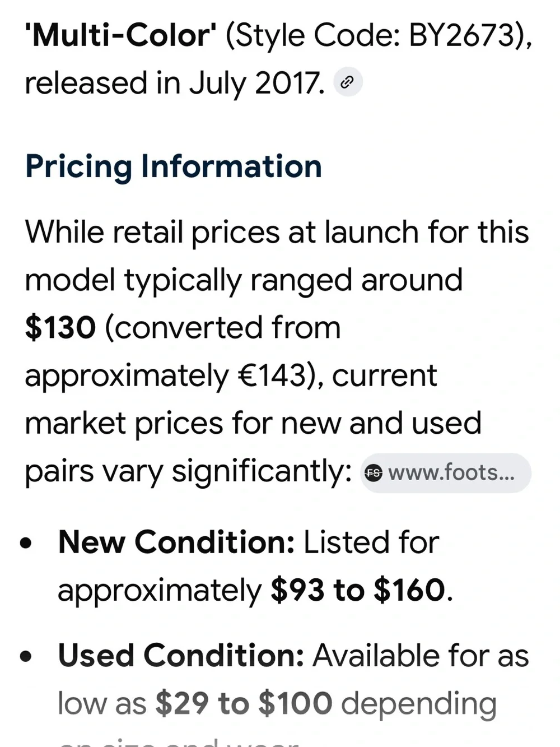Click the 'pairs vary significantly:' text

188,472
